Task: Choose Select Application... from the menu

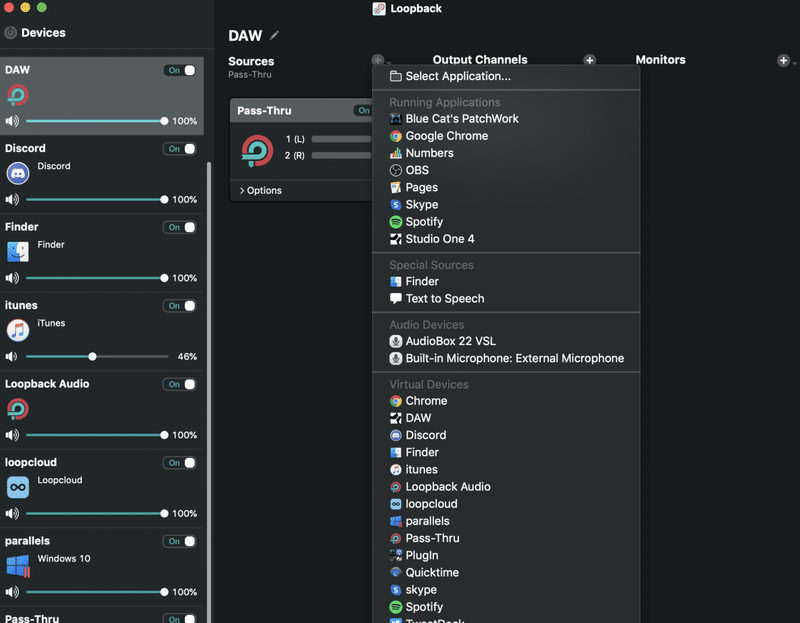Action: coord(506,76)
